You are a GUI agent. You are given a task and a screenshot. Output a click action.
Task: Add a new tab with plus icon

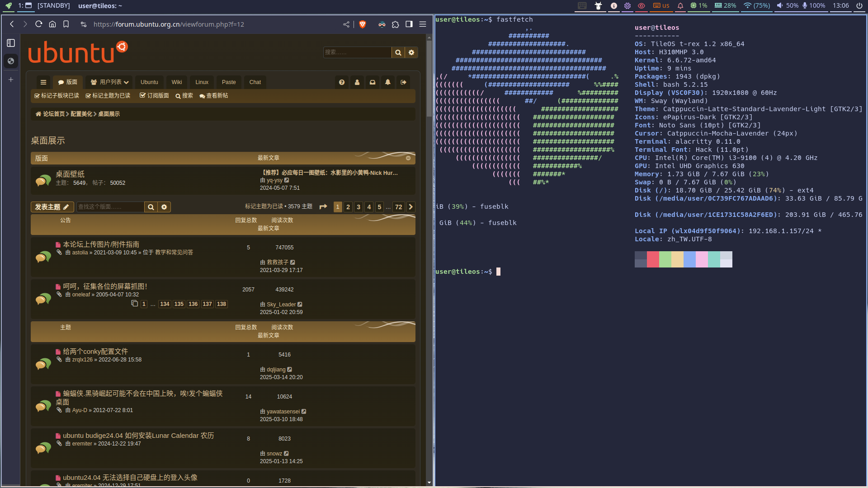[x=11, y=80]
